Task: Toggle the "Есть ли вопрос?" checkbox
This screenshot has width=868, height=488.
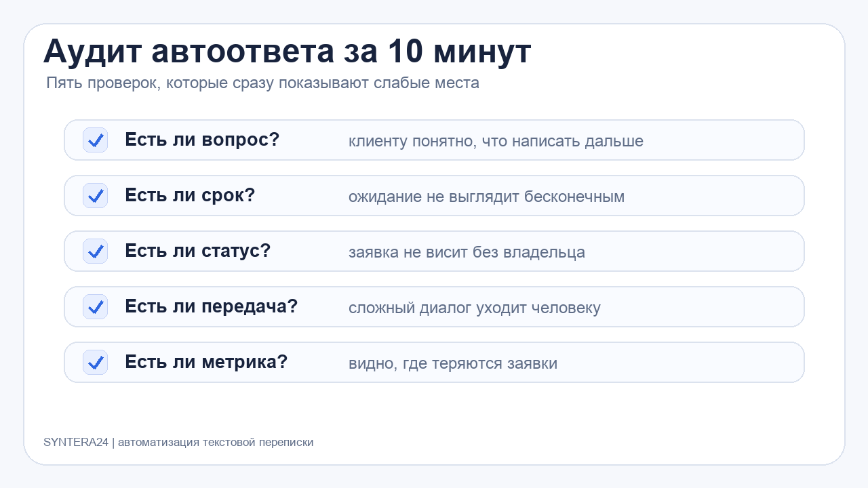Action: click(95, 140)
